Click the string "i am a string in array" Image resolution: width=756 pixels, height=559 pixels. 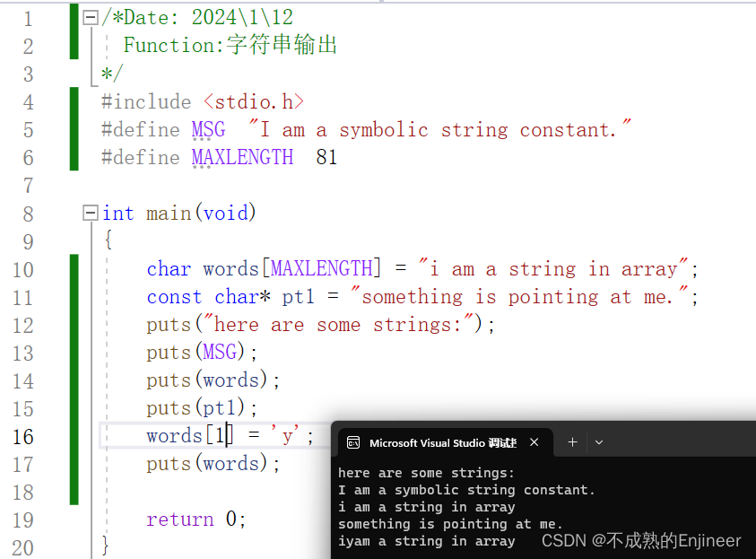point(553,268)
